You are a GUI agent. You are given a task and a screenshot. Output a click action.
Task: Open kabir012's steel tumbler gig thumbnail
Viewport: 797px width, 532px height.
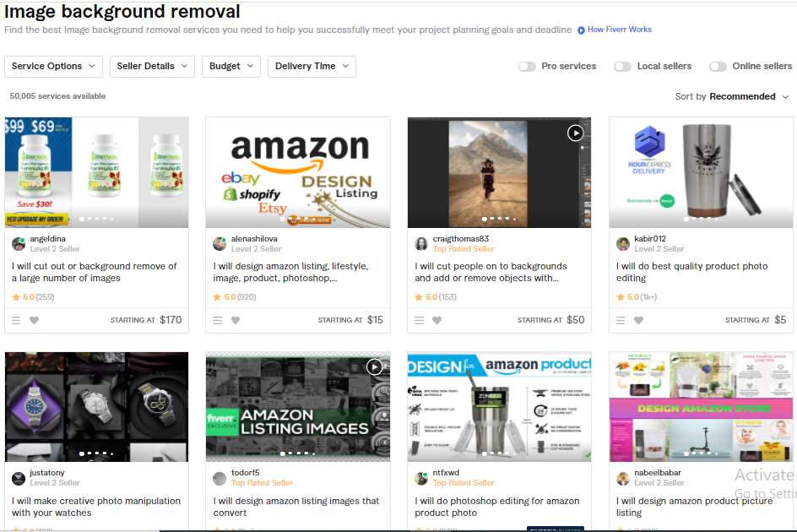pos(701,172)
